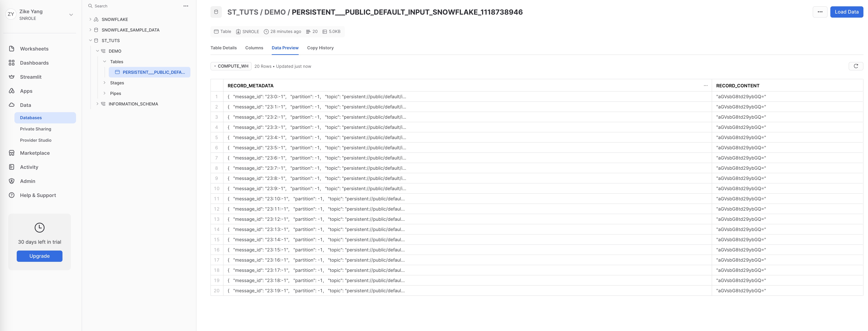Open more options beside Load Data
Screen dimensions: 868x331
820,12
